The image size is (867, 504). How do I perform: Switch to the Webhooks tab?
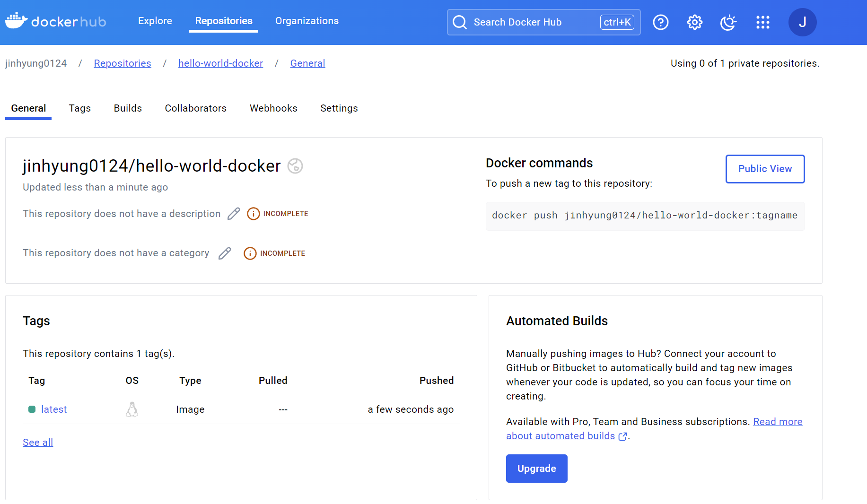(x=273, y=108)
